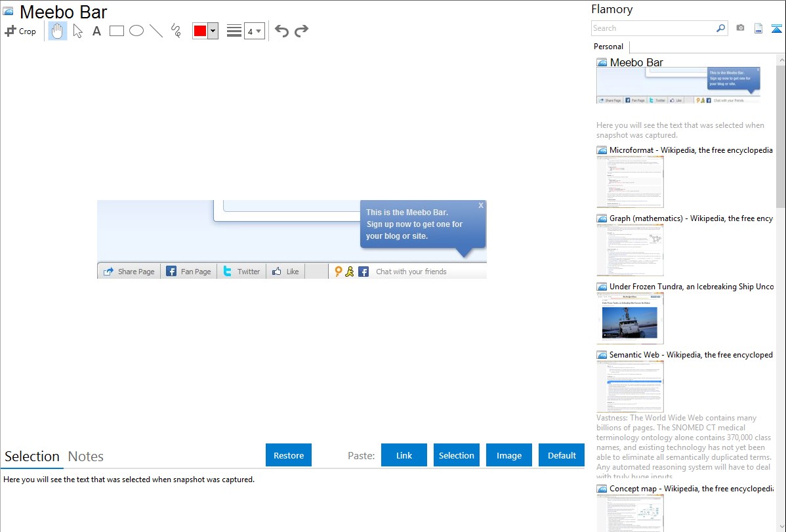Open the Under Frozen Tundra snapshot thumbnail
This screenshot has height=532, width=786.
630,318
